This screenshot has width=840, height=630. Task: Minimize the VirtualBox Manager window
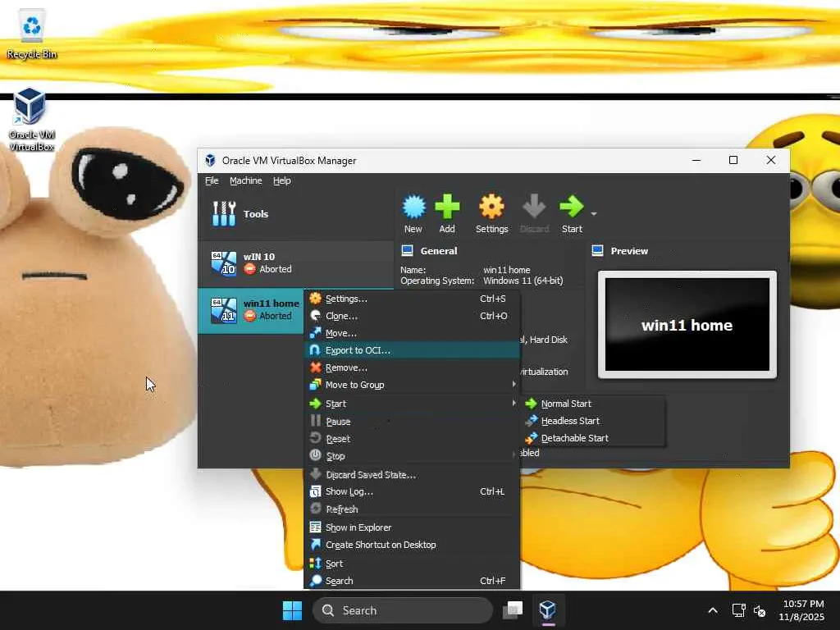[696, 160]
